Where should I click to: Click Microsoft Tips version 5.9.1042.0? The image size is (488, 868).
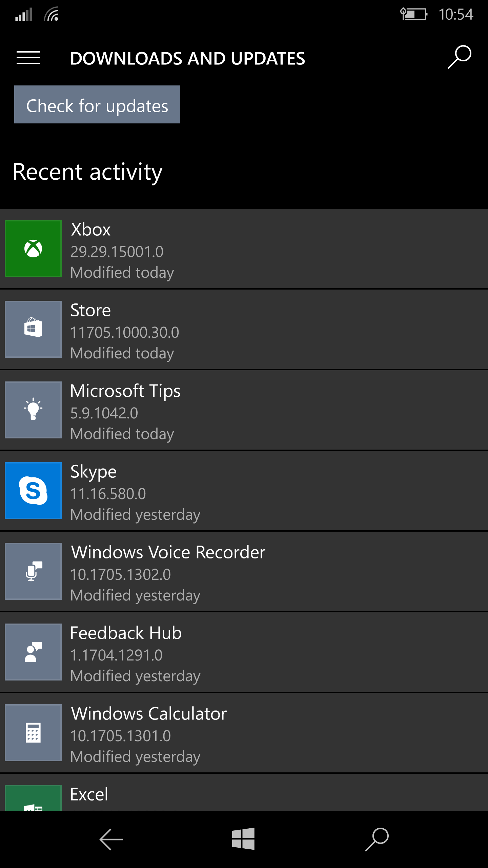(104, 413)
